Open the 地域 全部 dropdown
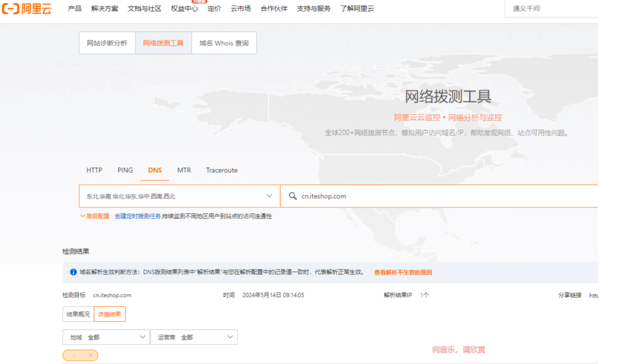 point(106,337)
